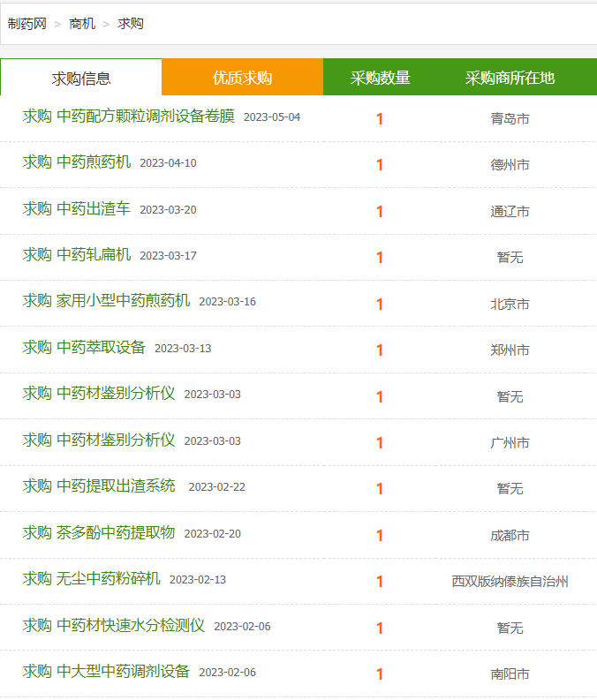The height and width of the screenshot is (700, 597).
Task: View the 求购 中药提取出渣系统 listing
Action: [x=99, y=485]
